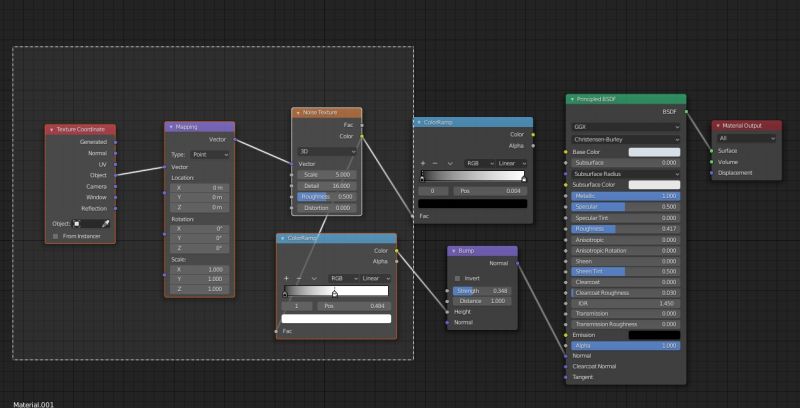This screenshot has height=408, width=800.
Task: Click the Pos 0.484 field in lower ColorRamp
Action: [x=354, y=307]
